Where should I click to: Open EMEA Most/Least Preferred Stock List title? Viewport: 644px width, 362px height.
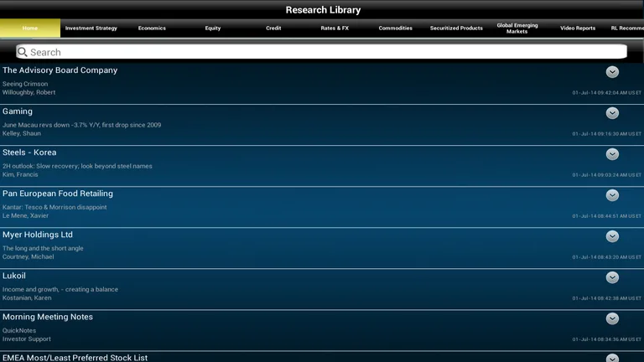(x=75, y=358)
